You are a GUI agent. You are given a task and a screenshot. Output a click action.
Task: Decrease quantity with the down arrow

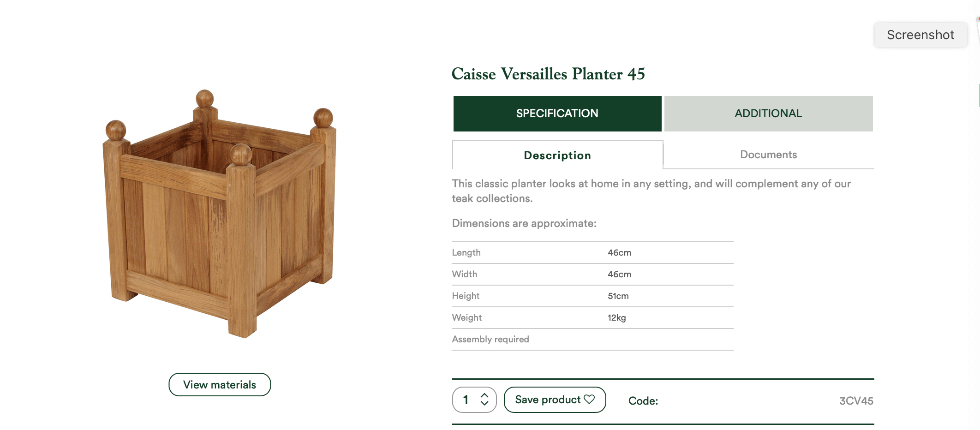pos(484,403)
